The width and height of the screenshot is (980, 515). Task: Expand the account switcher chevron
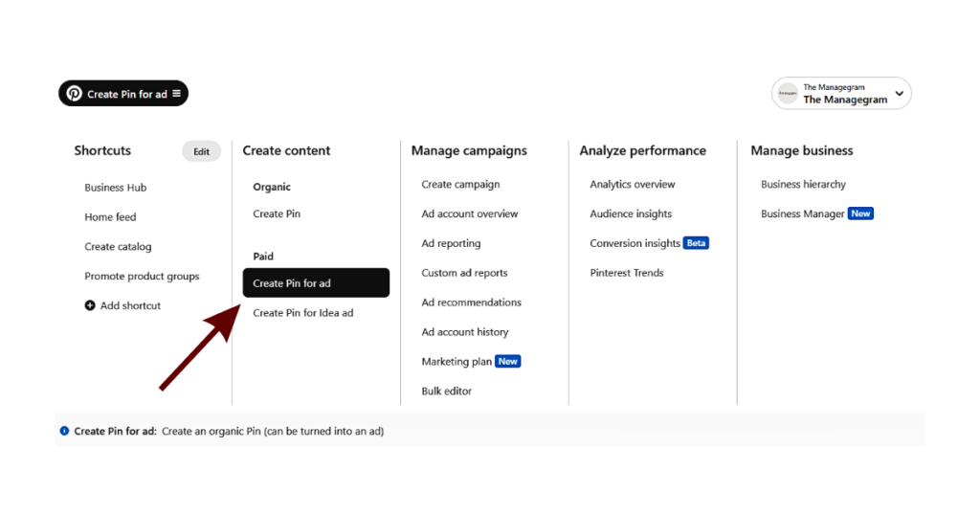click(x=899, y=94)
